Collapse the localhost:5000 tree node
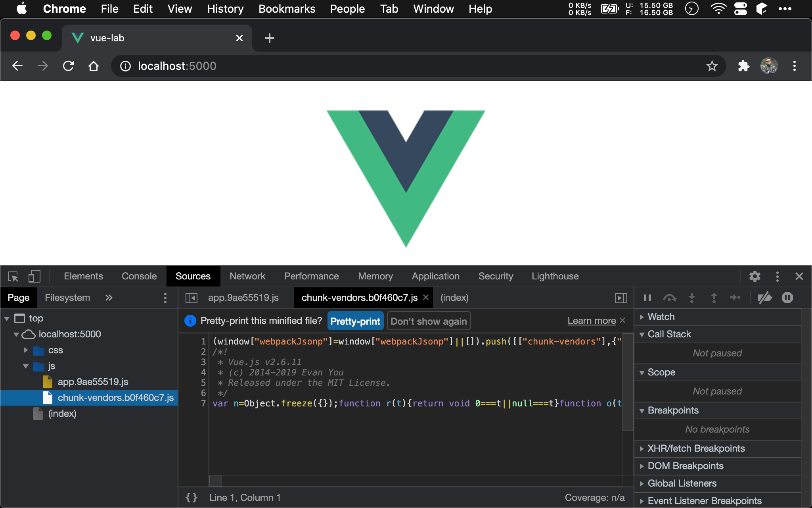Screen dimensions: 812x508 pyautogui.click(x=16, y=335)
